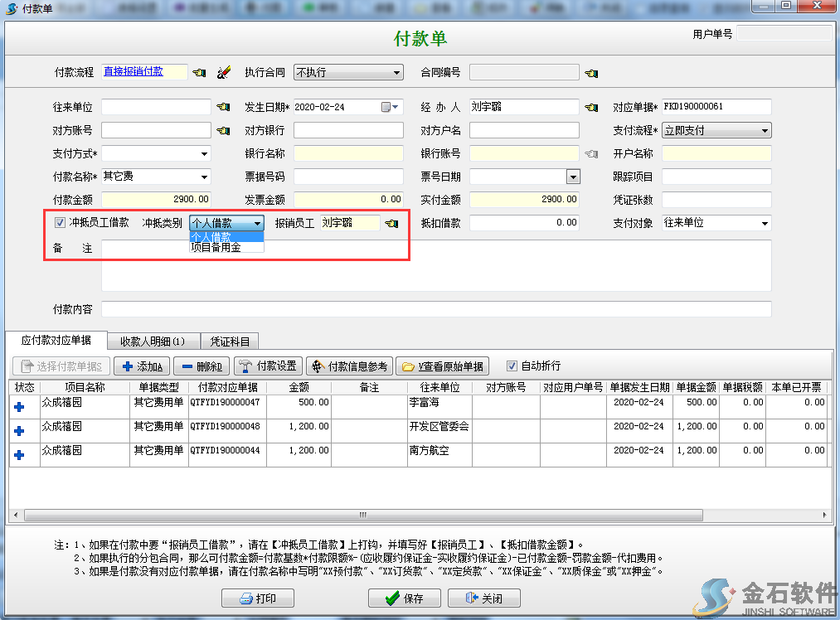Open calendar picker in 发生日期 field
This screenshot has height=620, width=840.
tap(386, 107)
